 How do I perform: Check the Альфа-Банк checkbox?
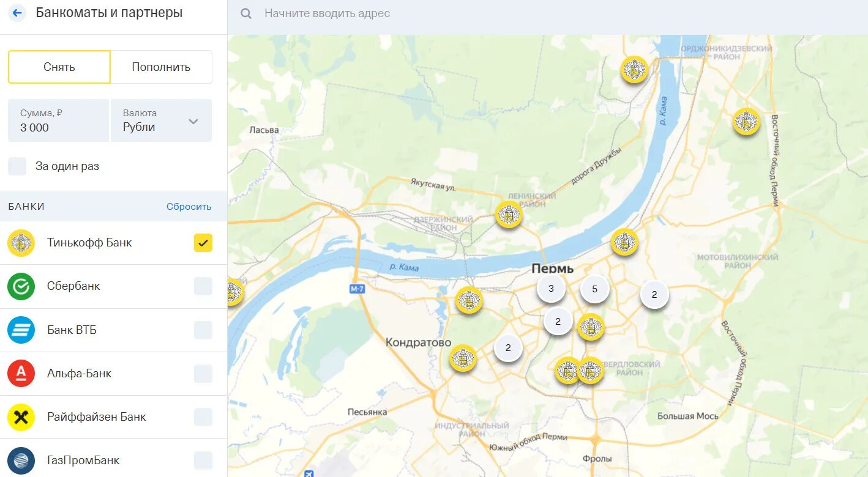pyautogui.click(x=203, y=374)
